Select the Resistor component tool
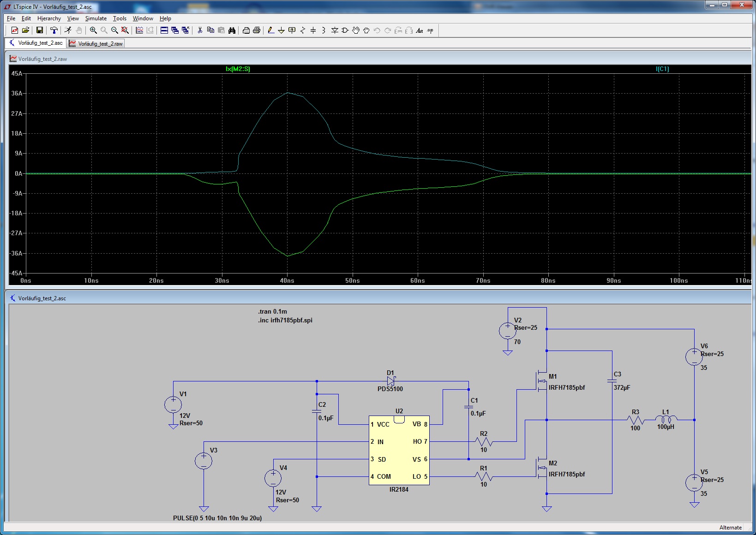 (x=303, y=30)
